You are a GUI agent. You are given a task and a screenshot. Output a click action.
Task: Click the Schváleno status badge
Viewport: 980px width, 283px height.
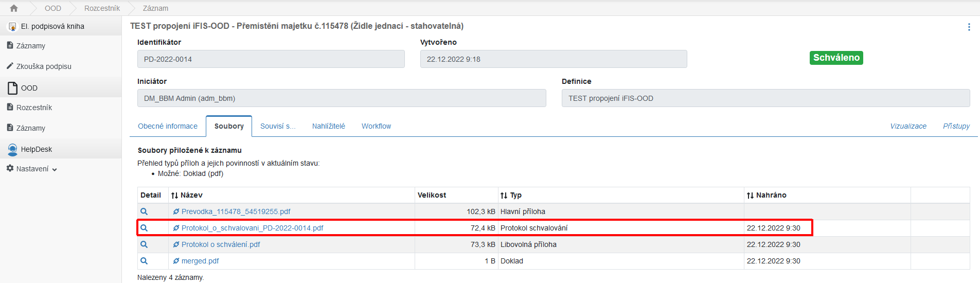836,58
